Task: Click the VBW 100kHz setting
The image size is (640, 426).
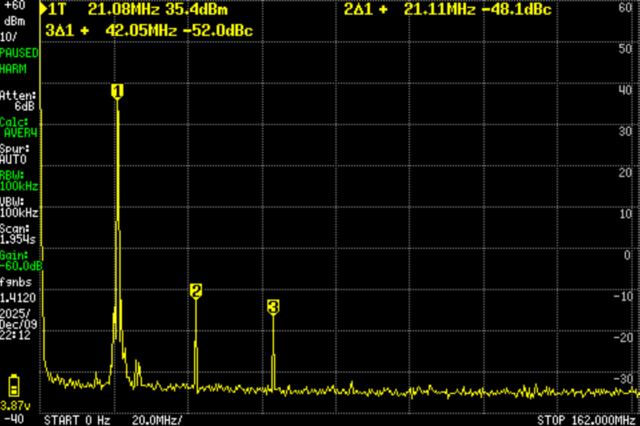Action: pos(20,208)
